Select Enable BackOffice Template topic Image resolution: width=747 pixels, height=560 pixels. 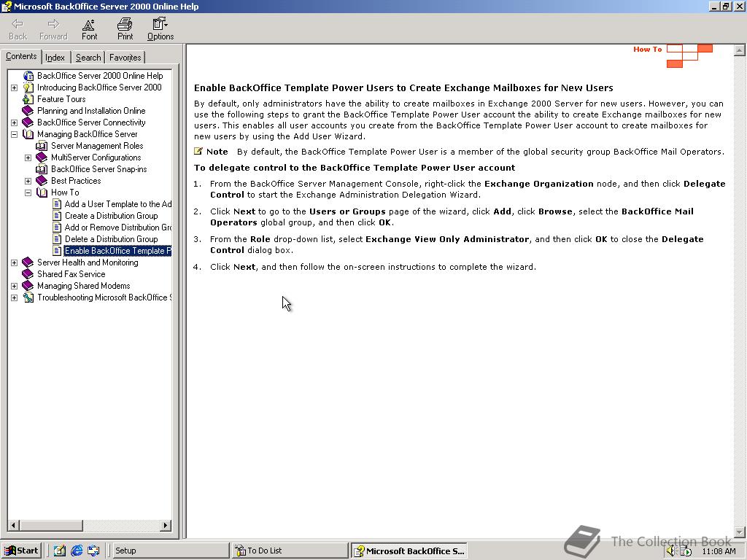[x=117, y=251]
